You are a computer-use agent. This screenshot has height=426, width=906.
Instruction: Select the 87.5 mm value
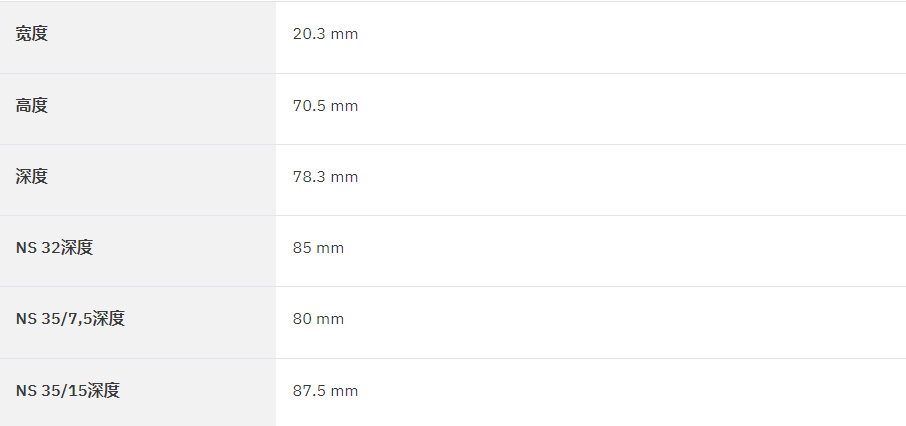click(325, 391)
